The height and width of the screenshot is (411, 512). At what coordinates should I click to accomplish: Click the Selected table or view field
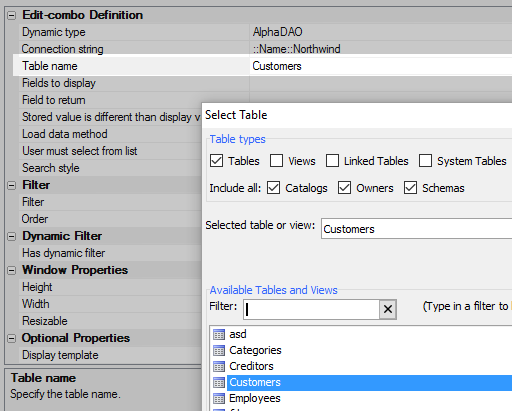[417, 229]
